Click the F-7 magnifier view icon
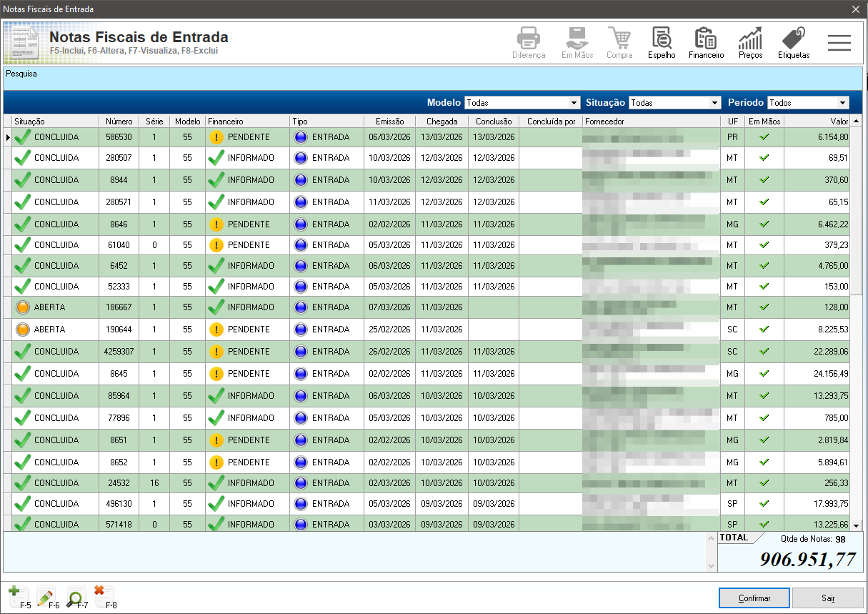868x614 pixels. [x=76, y=597]
